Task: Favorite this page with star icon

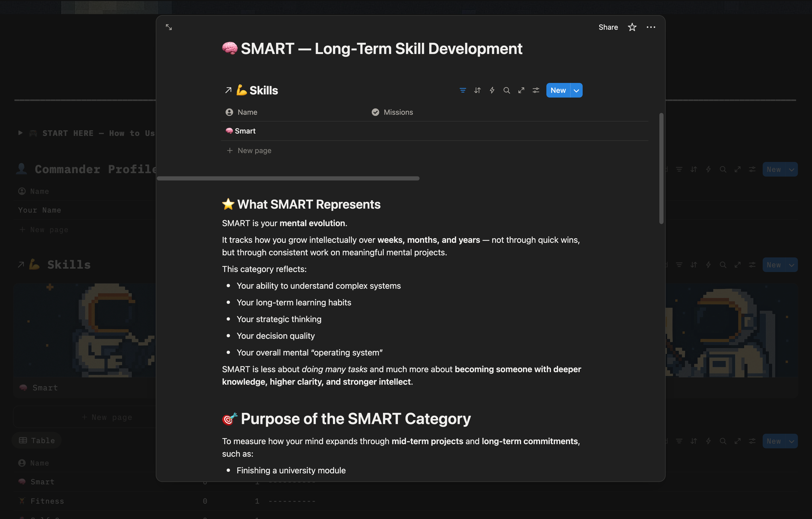Action: (632, 27)
